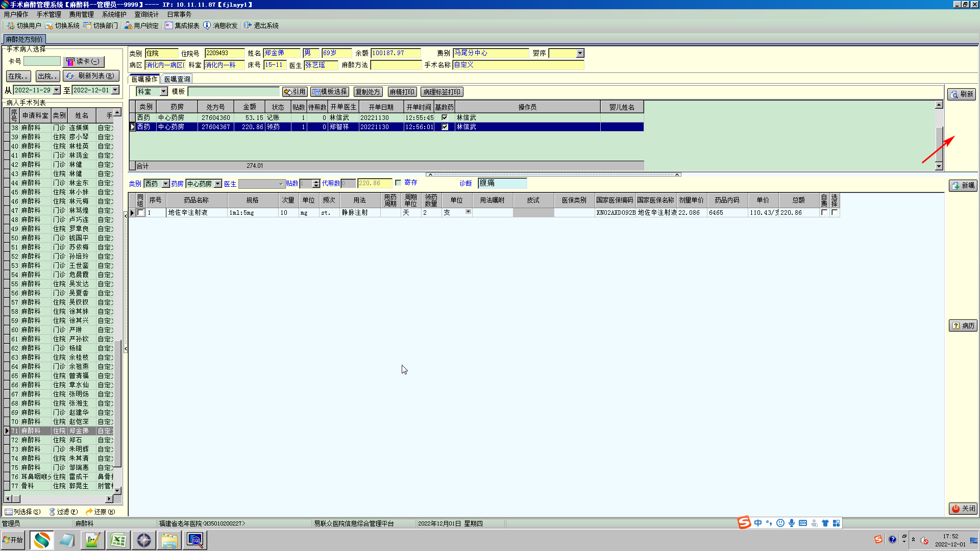Open the 费用管理 menu

[x=81, y=14]
